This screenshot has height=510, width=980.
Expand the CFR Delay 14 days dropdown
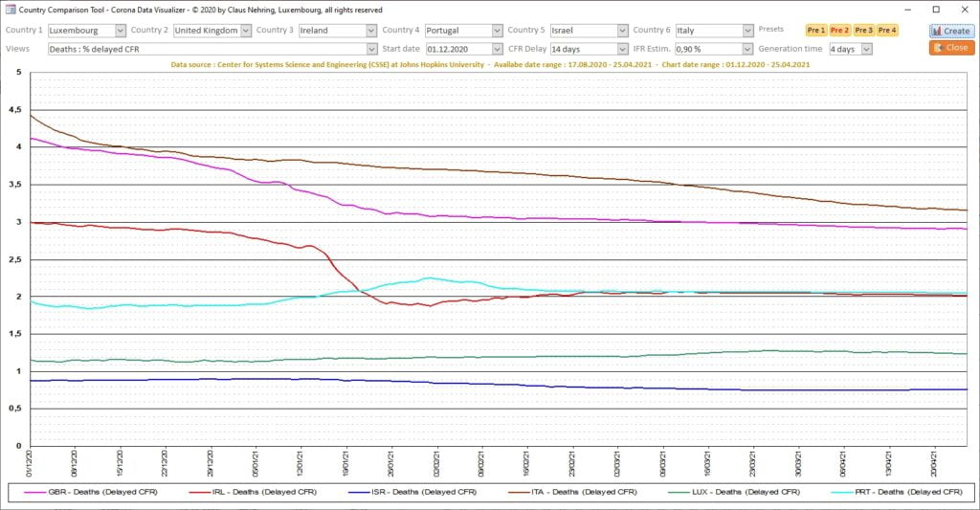[622, 49]
